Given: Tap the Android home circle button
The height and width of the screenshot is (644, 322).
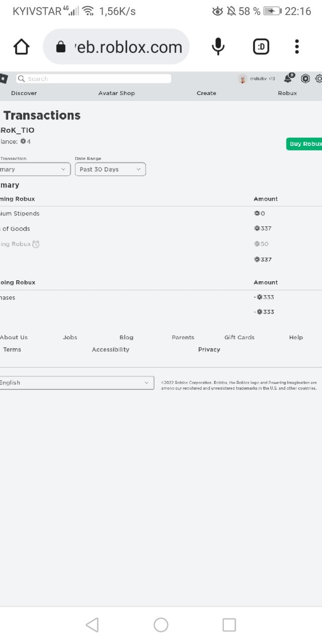Looking at the screenshot, I should (x=161, y=625).
